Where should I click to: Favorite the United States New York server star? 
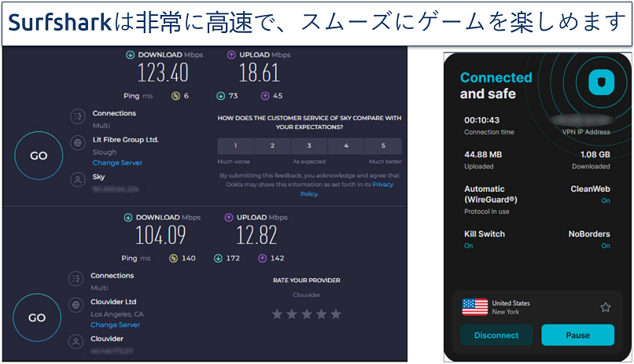pos(605,307)
